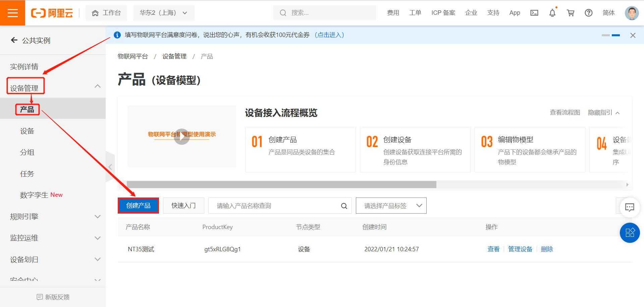Open the help question mark icon
The image size is (644, 307).
(589, 13)
